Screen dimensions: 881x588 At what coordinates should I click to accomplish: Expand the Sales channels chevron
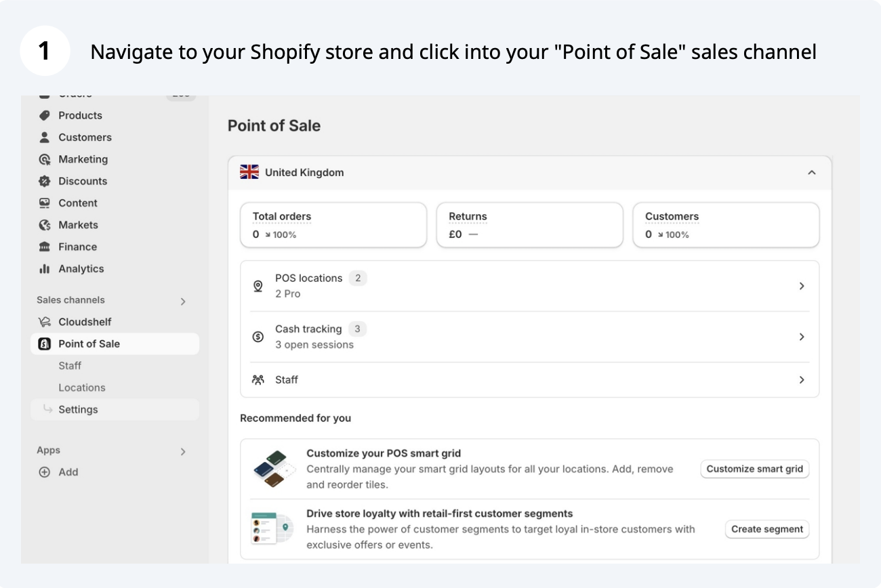pos(183,301)
